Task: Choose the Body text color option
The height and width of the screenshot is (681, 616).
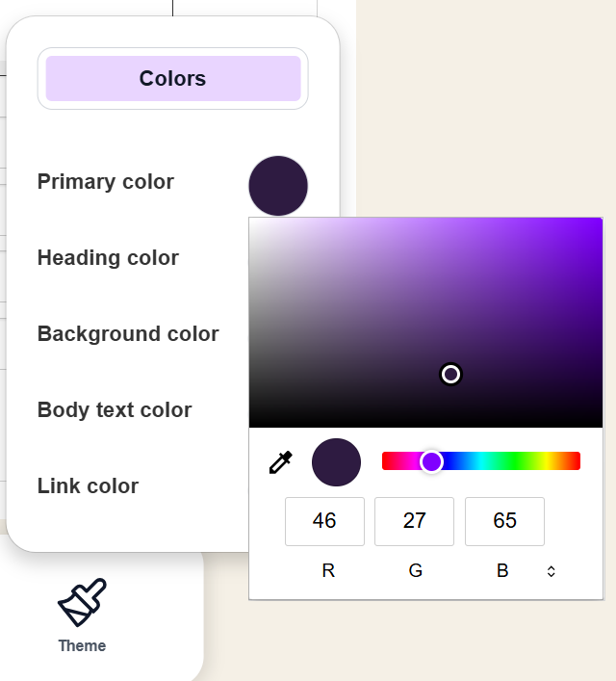Action: [115, 410]
